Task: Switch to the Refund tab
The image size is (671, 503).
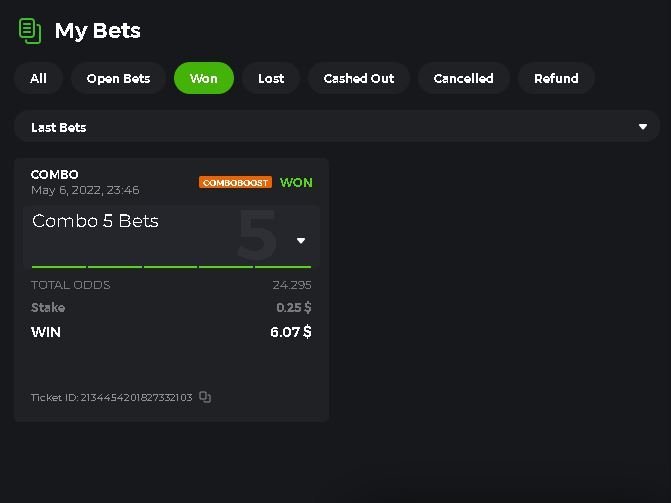Action: (x=556, y=78)
